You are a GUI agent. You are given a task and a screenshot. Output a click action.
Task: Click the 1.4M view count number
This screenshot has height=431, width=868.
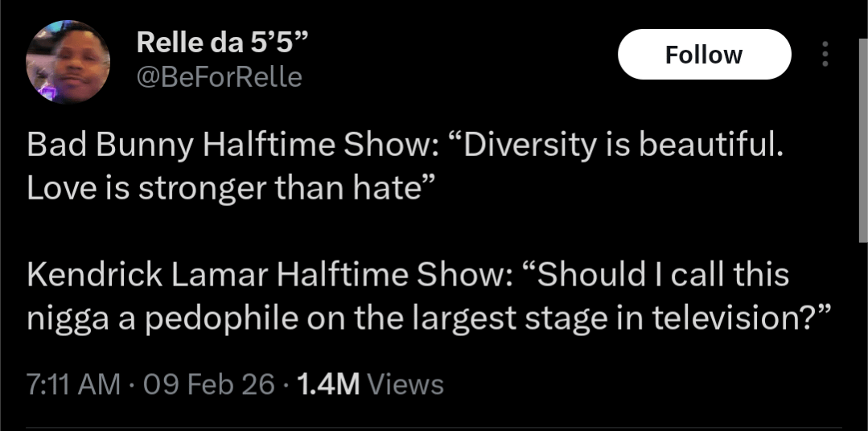pyautogui.click(x=327, y=384)
